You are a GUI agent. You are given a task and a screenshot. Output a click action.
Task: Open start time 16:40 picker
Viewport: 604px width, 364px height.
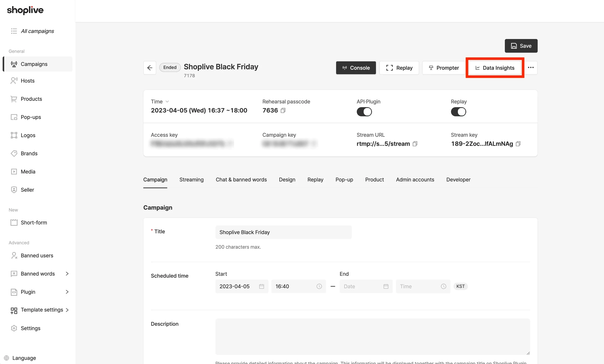[298, 286]
